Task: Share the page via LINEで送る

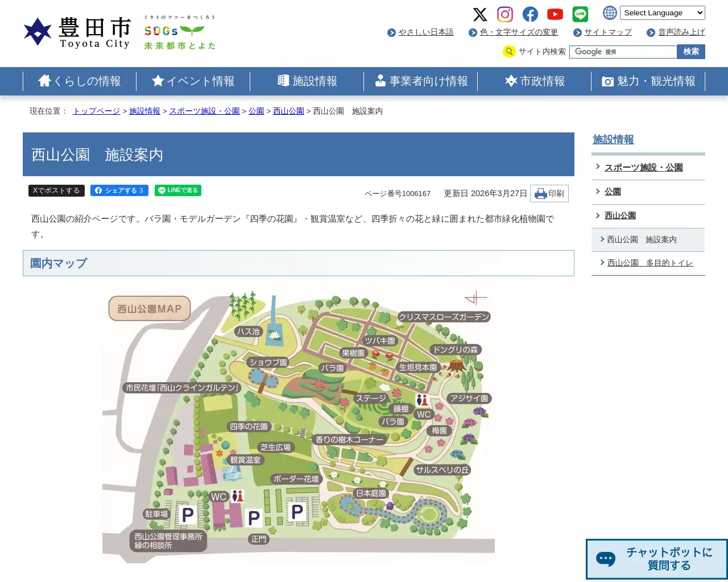Action: click(x=177, y=190)
